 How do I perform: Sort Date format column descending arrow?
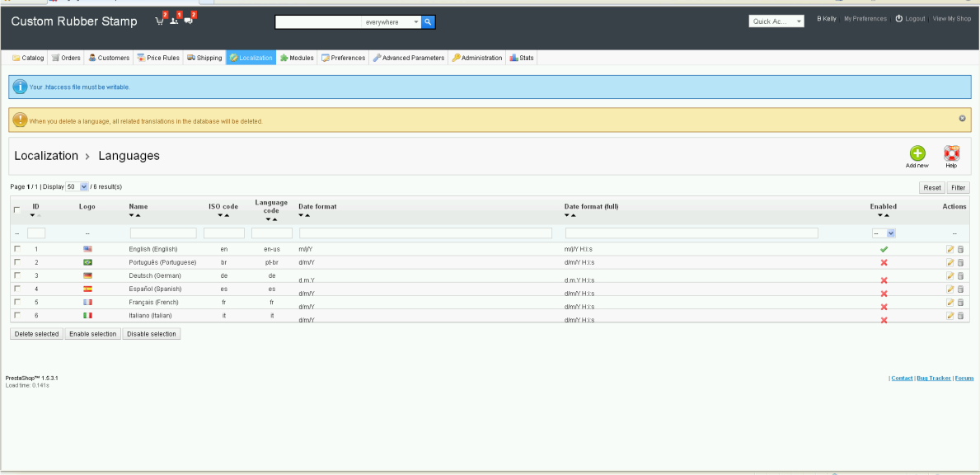[301, 215]
